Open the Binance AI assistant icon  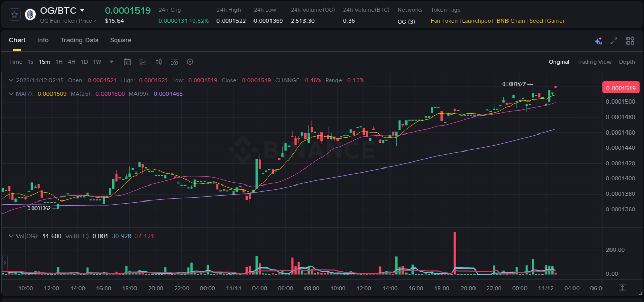(598, 40)
